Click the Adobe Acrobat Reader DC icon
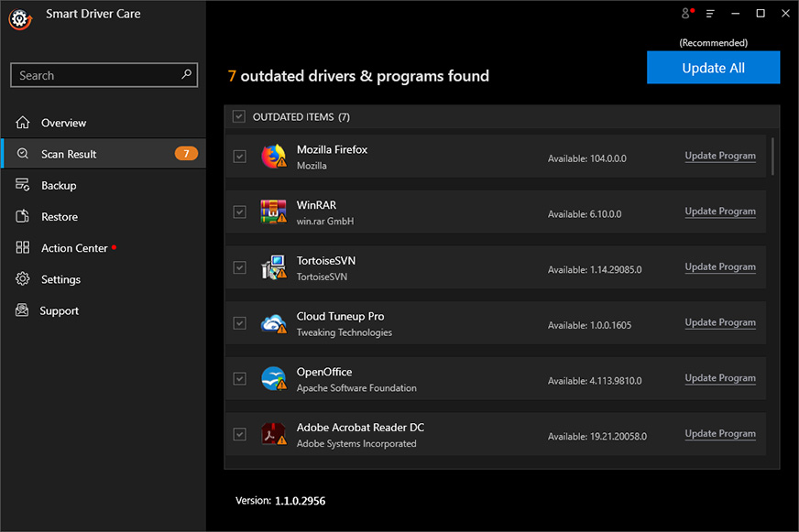799x532 pixels. click(274, 434)
